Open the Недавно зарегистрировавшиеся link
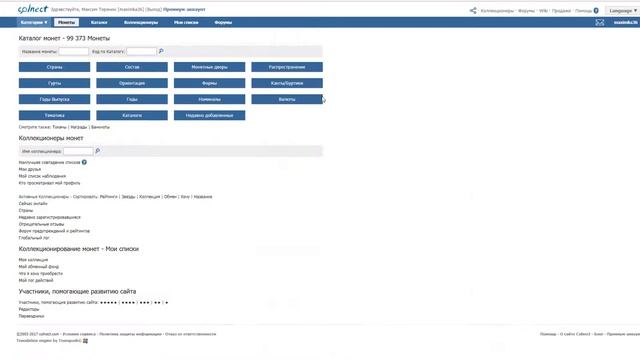Screen dimensions: 640x360 pyautogui.click(x=50, y=217)
